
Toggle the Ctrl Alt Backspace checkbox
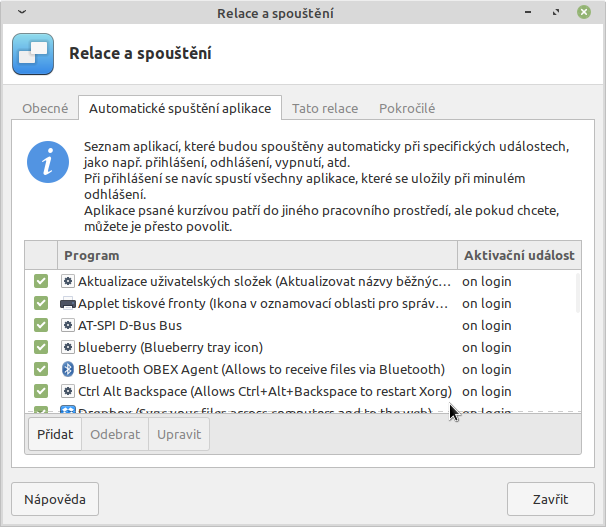click(41, 391)
